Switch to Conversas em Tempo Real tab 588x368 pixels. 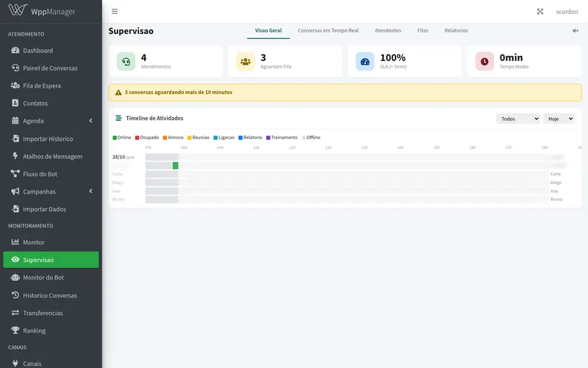click(x=328, y=30)
